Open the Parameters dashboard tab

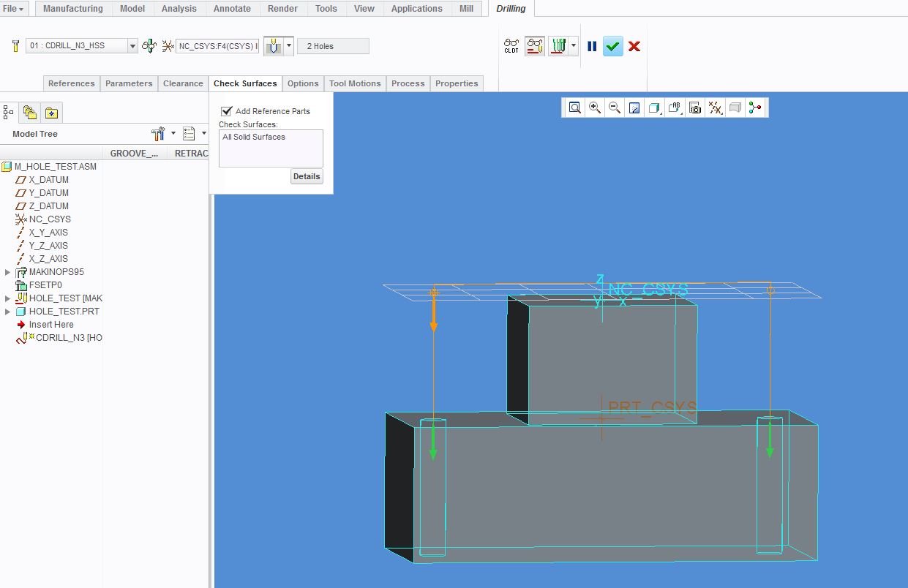(129, 83)
